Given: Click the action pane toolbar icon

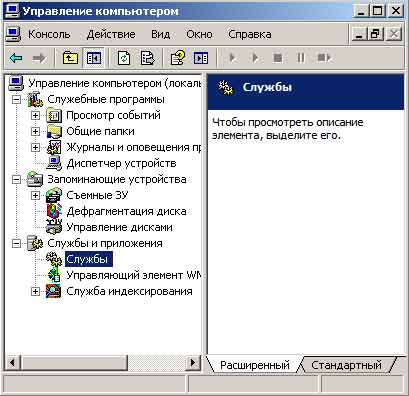Looking at the screenshot, I should [201, 58].
